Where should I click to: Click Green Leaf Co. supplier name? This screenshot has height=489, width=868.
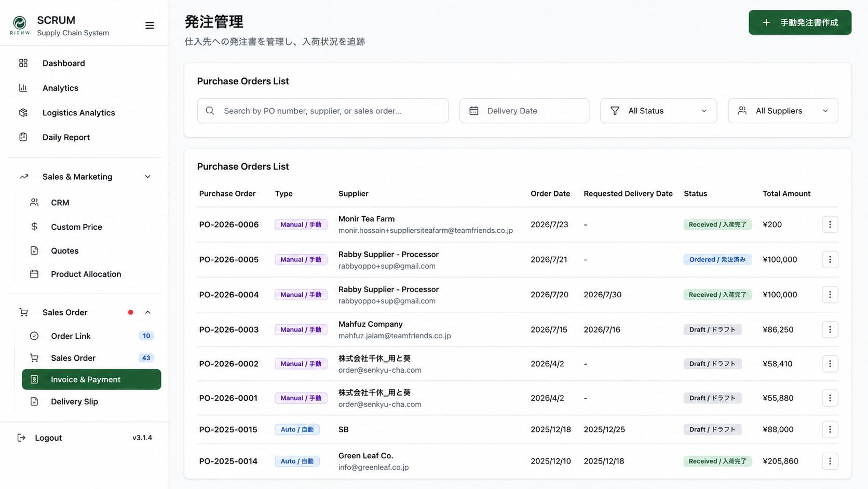(x=366, y=455)
